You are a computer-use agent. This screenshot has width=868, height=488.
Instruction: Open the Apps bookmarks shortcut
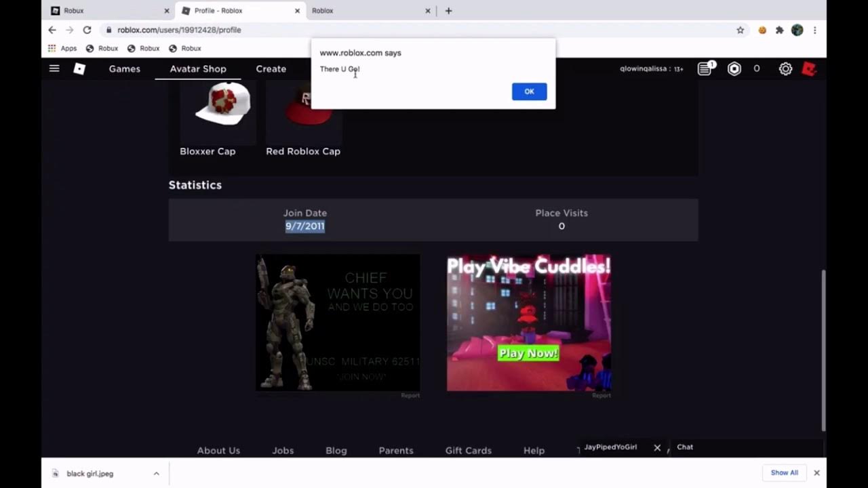coord(62,48)
